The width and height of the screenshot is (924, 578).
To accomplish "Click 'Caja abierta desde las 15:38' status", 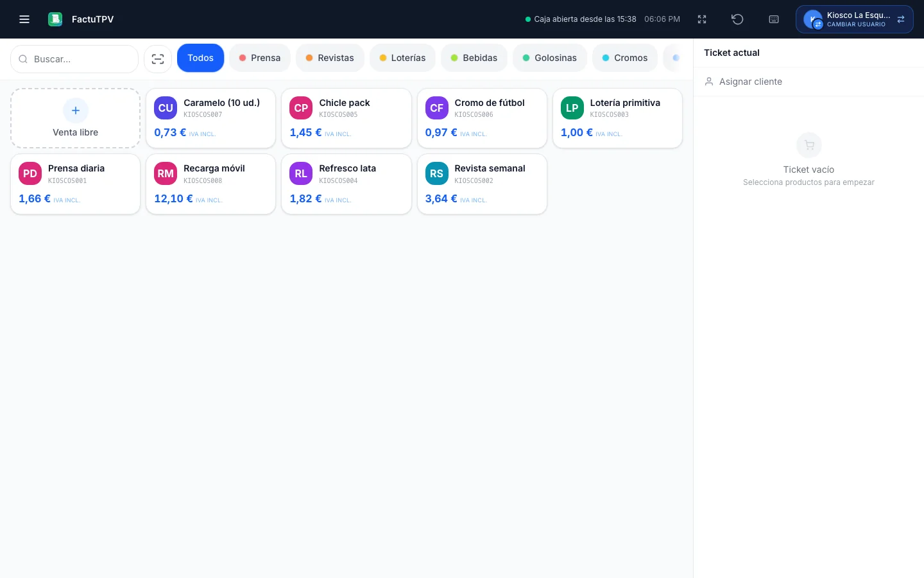I will 585,19.
